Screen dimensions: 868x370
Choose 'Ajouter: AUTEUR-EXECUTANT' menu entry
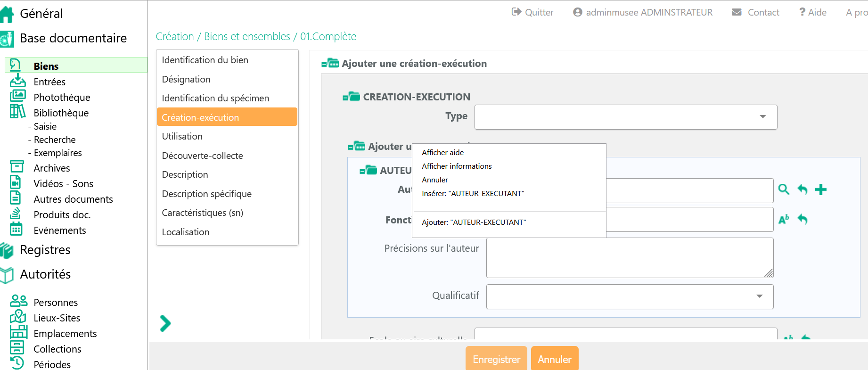tap(474, 222)
